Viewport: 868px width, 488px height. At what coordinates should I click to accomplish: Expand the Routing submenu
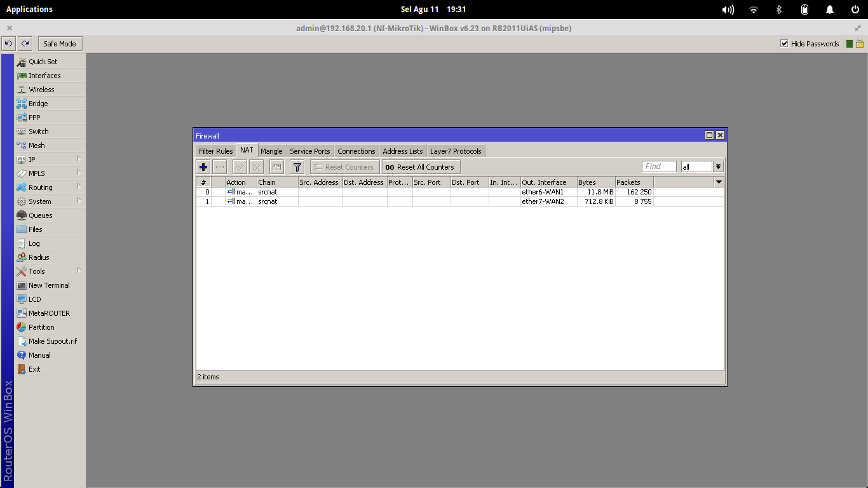click(x=50, y=187)
